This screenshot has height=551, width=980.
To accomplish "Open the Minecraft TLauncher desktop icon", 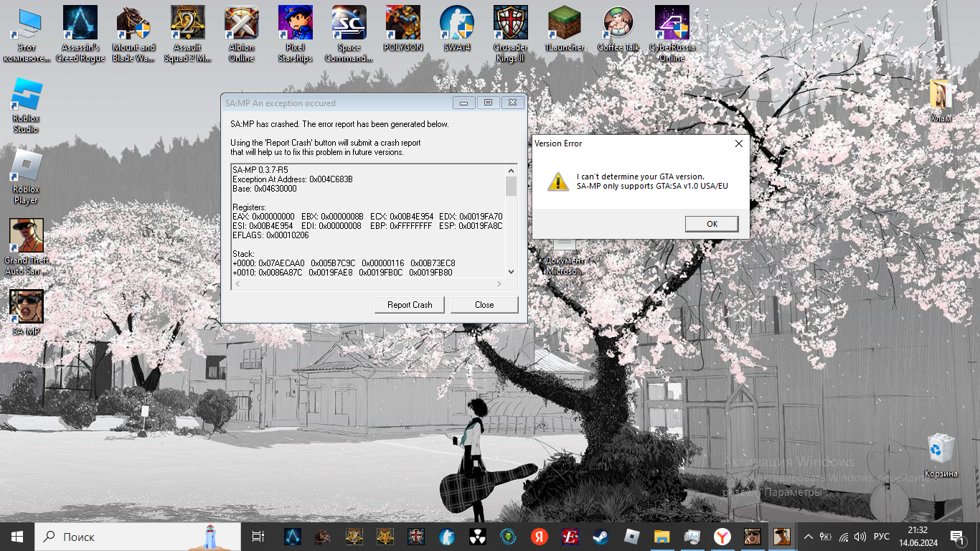I will [564, 24].
